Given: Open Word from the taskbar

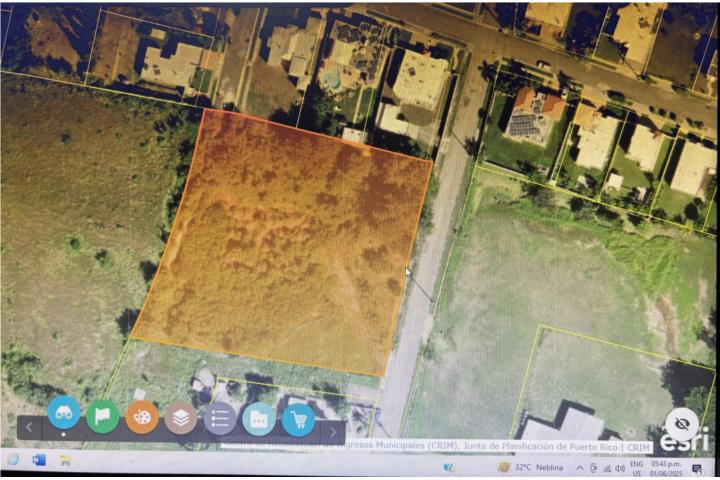Looking at the screenshot, I should [39, 460].
